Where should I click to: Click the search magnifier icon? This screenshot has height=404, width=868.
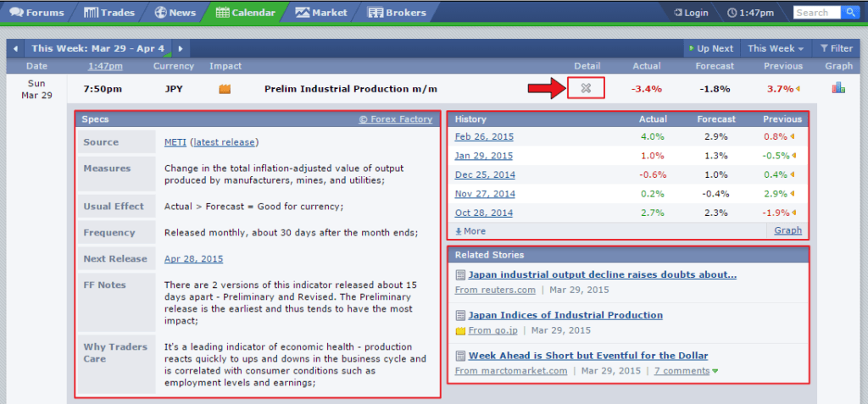coord(850,13)
